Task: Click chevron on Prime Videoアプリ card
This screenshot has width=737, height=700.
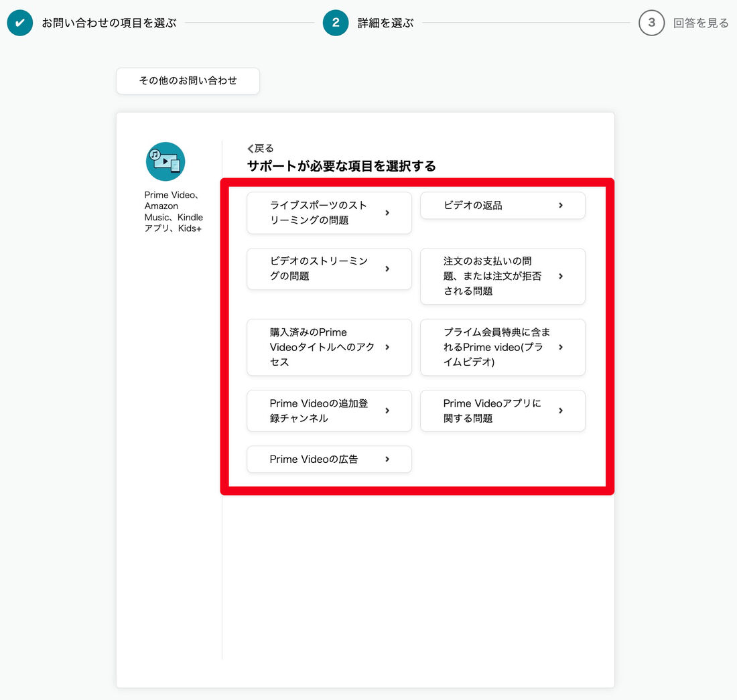Action: pyautogui.click(x=561, y=411)
